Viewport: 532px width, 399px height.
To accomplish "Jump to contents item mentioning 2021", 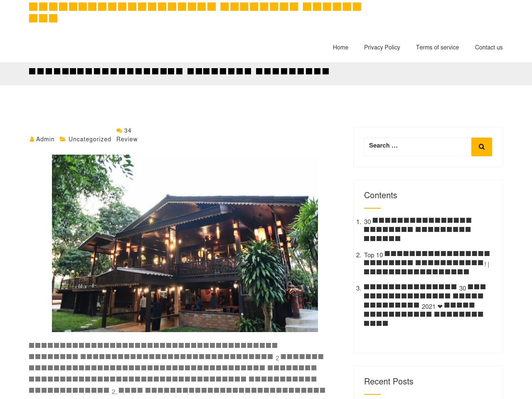I will (x=425, y=305).
